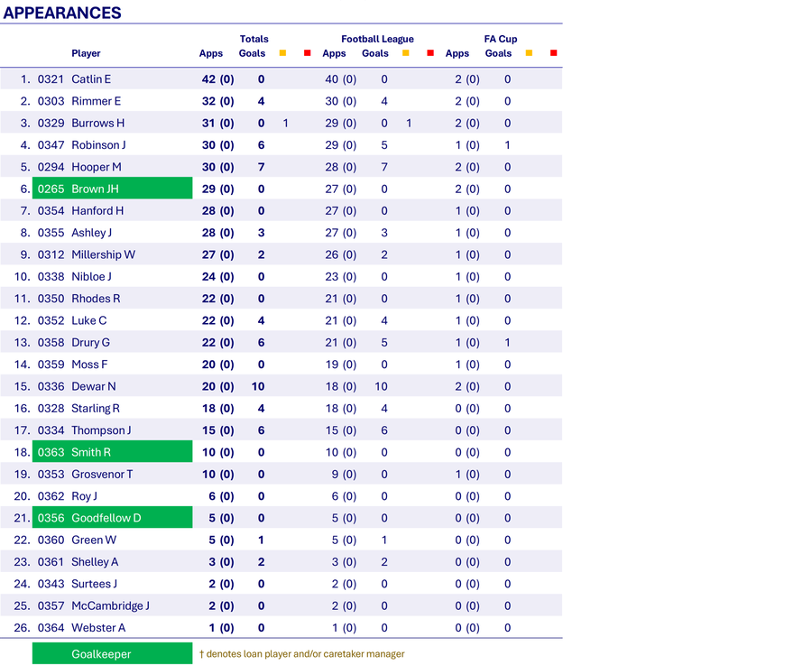
Task: Click Rimmer E total apps 32 (0)
Action: coord(218,101)
